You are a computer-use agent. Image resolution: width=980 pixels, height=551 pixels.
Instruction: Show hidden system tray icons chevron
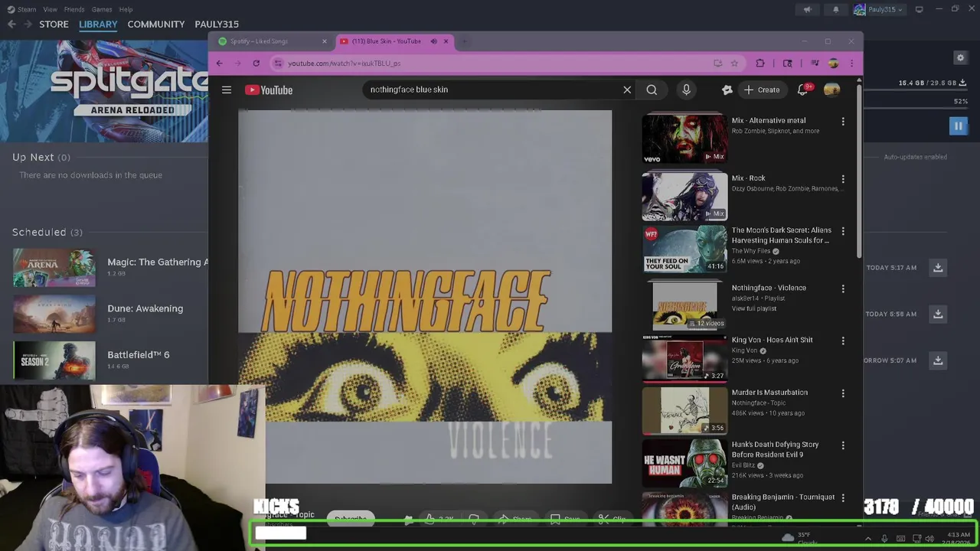tap(867, 539)
